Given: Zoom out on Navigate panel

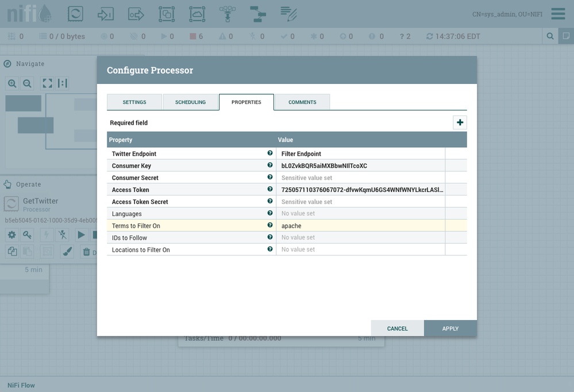Looking at the screenshot, I should point(27,83).
